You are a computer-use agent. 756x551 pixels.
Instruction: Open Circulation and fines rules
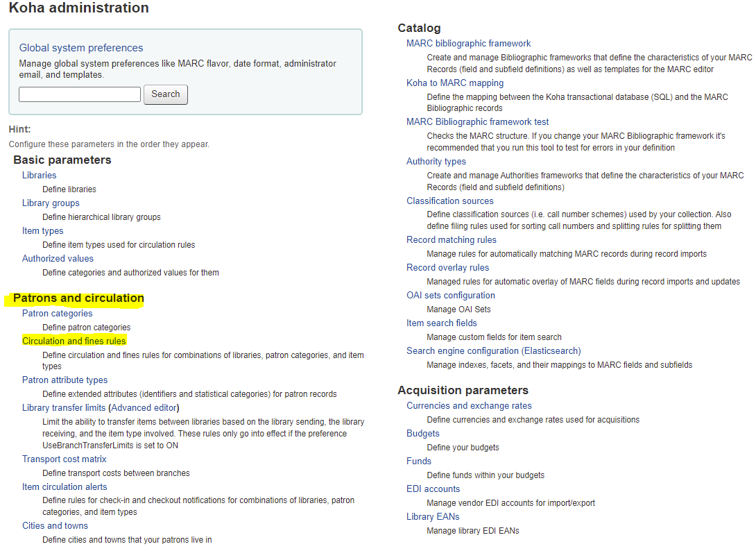pos(74,341)
